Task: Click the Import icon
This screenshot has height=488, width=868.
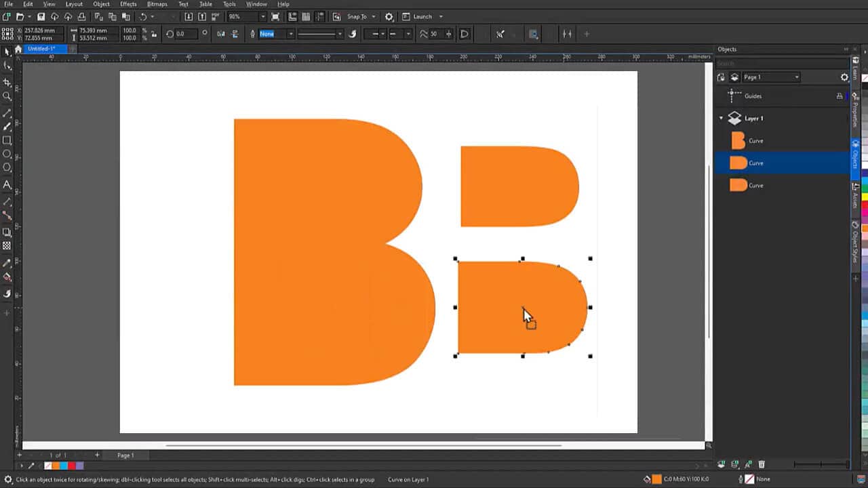Action: click(x=189, y=16)
